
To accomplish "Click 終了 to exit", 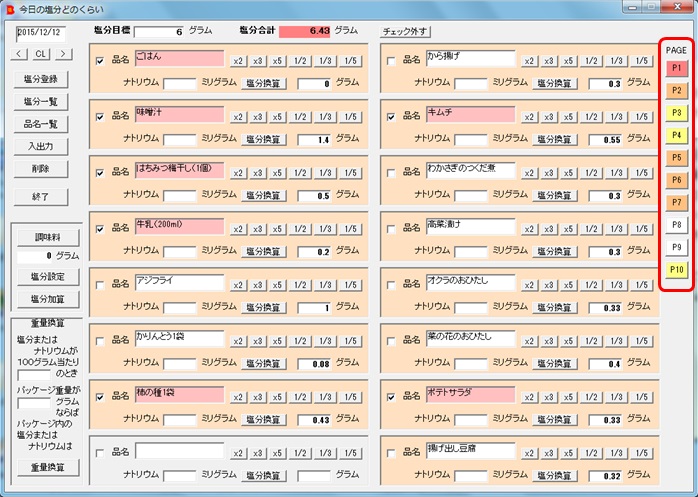I will (41, 197).
